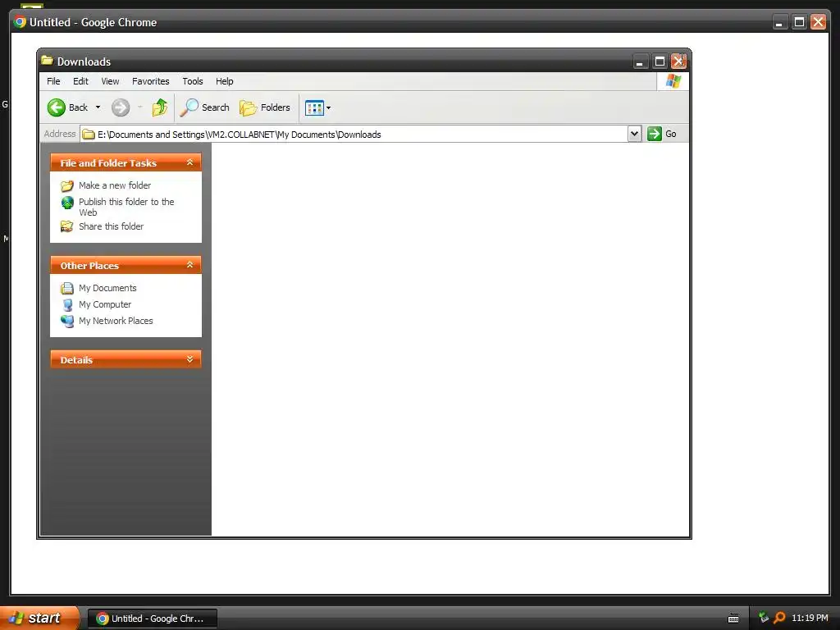Image resolution: width=840 pixels, height=630 pixels.
Task: Click the Chrome icon in the Chrome title bar
Action: [21, 22]
